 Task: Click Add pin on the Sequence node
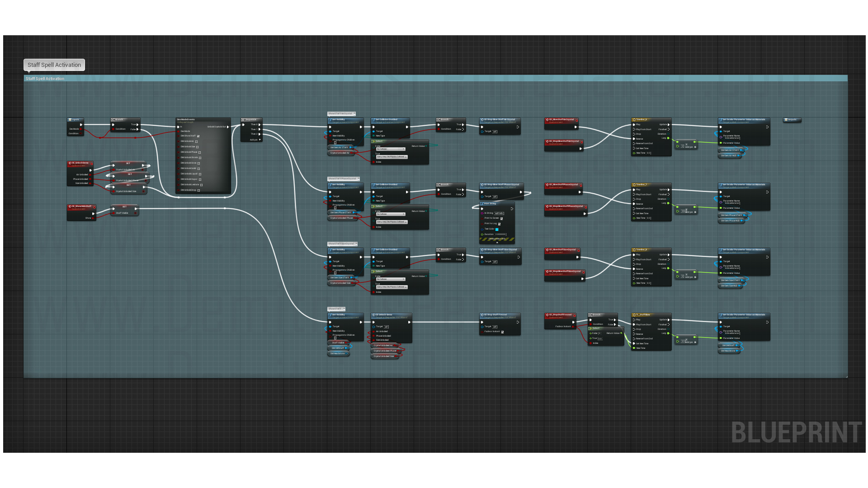coord(255,140)
